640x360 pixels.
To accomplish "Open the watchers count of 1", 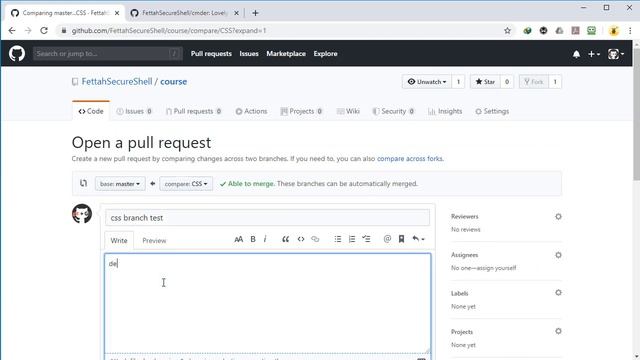I will 458,82.
